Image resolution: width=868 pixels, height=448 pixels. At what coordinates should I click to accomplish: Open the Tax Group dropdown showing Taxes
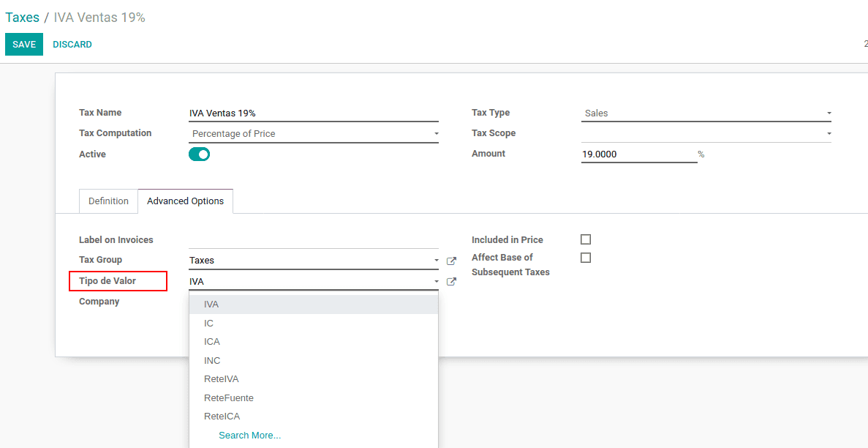313,261
